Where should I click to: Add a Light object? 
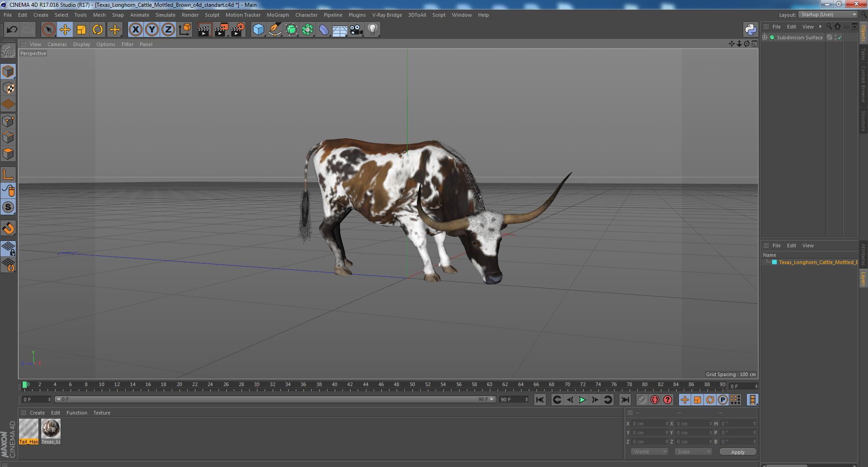(372, 30)
